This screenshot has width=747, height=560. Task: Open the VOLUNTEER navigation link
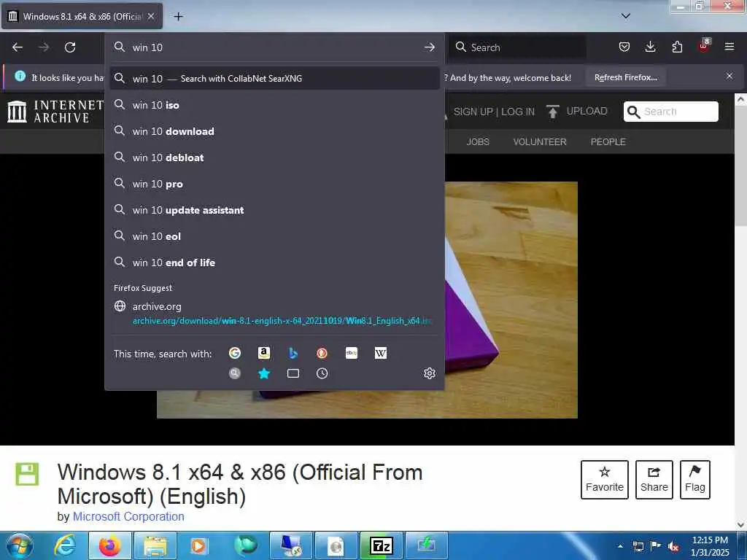tap(540, 142)
